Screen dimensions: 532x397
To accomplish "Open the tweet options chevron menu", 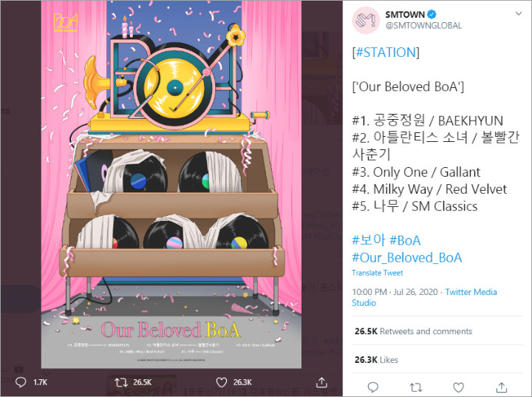I will (x=519, y=13).
